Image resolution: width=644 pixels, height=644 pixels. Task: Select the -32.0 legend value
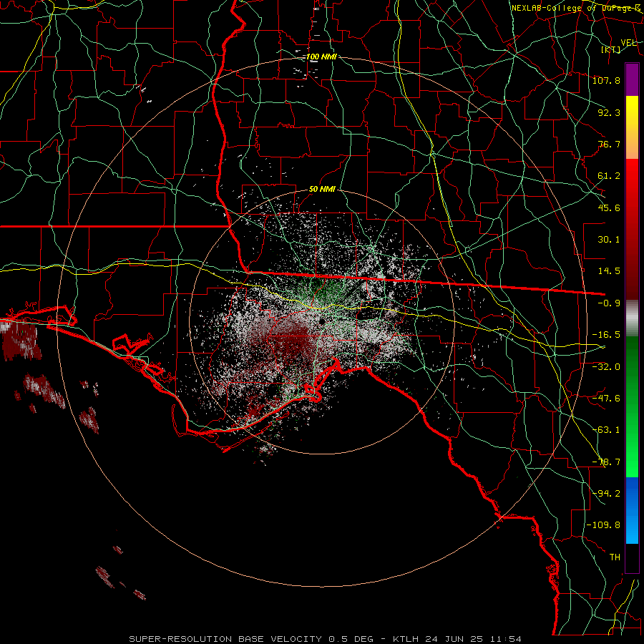coord(607,366)
